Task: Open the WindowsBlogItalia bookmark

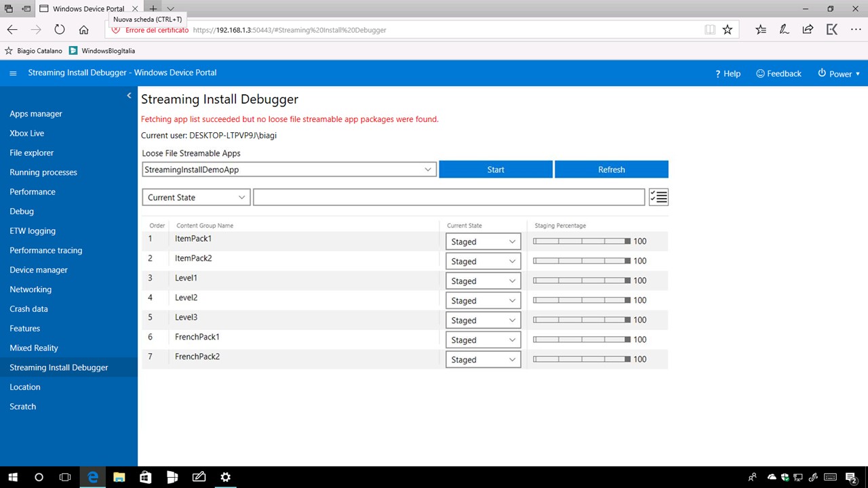Action: [x=102, y=51]
